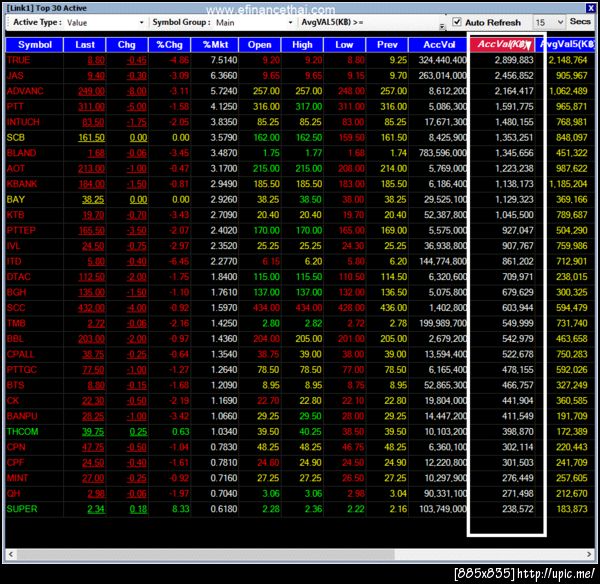Sort by the Low column header
This screenshot has height=584, width=600.
[344, 45]
